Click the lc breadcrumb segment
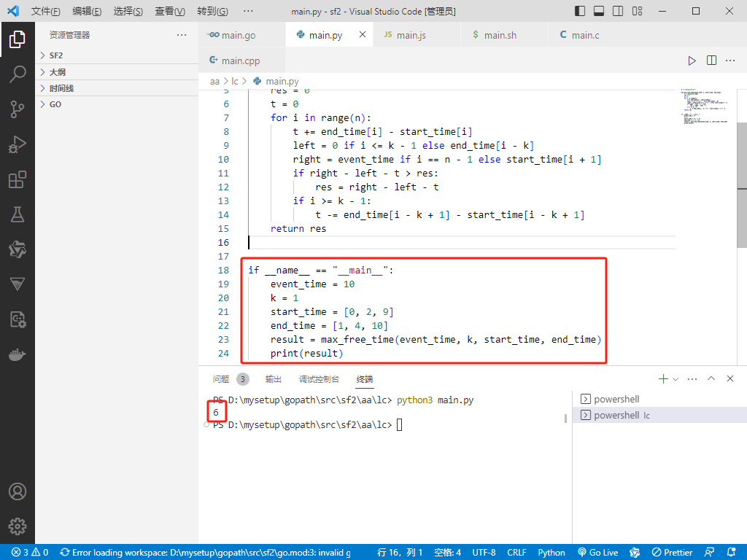Image resolution: width=747 pixels, height=560 pixels. coord(235,82)
